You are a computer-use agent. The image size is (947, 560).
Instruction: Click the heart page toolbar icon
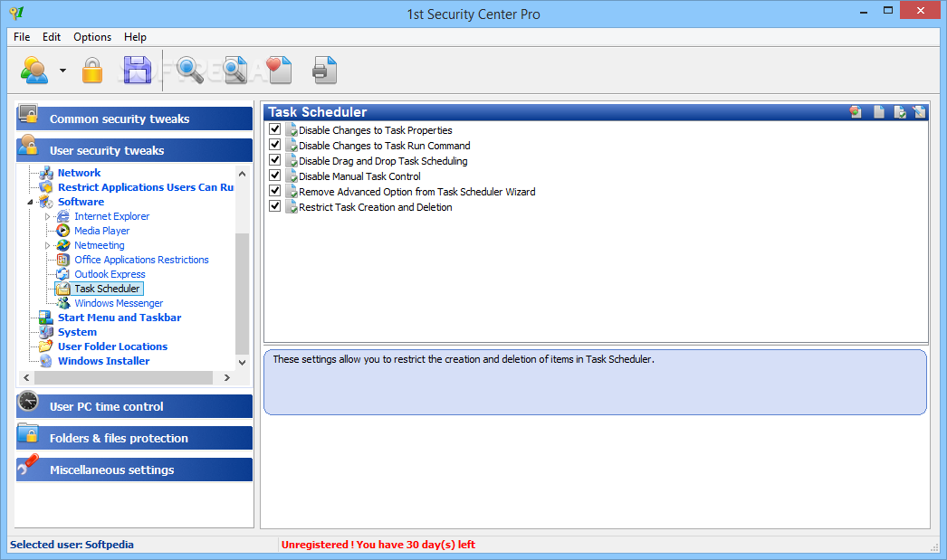279,70
